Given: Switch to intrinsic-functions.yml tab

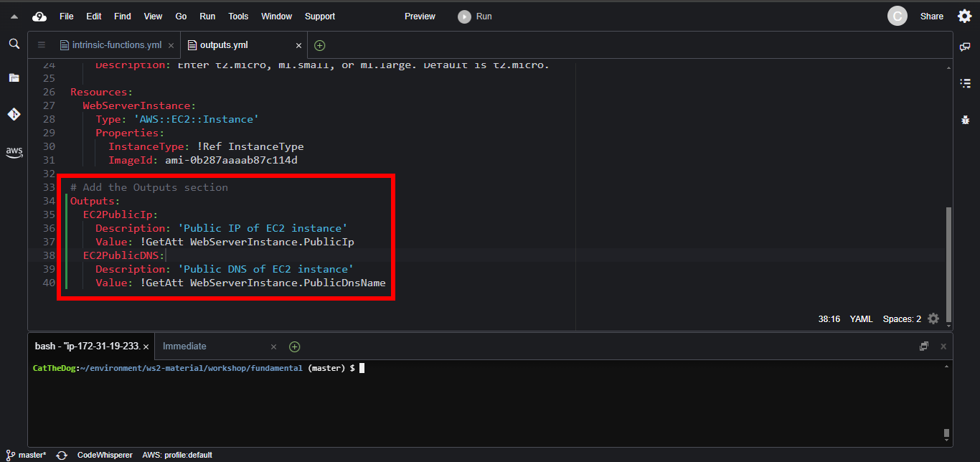Looking at the screenshot, I should click(116, 45).
